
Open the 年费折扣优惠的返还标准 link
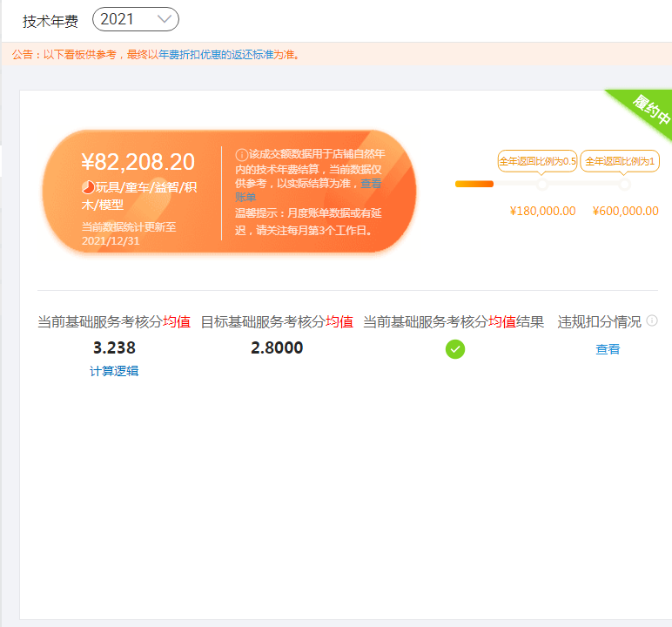pyautogui.click(x=216, y=55)
